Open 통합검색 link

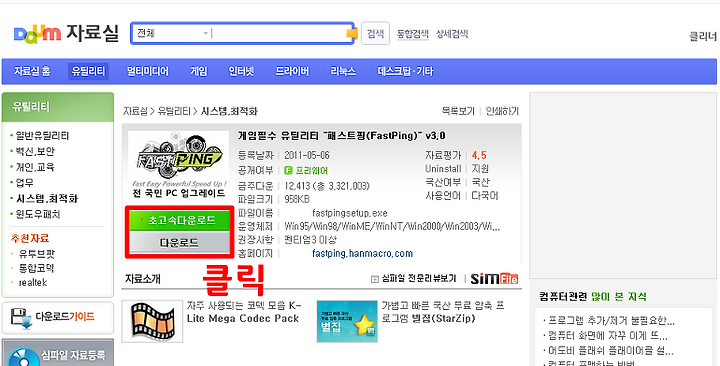[x=412, y=34]
